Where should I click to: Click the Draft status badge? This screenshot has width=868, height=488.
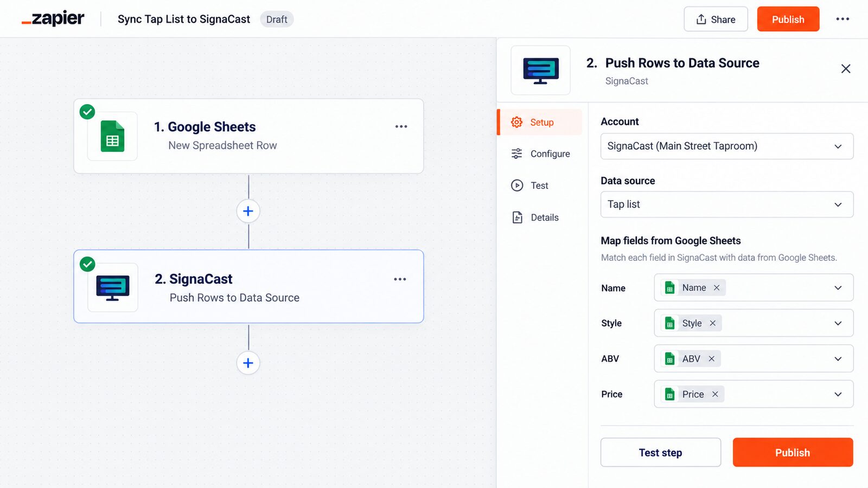[277, 20]
